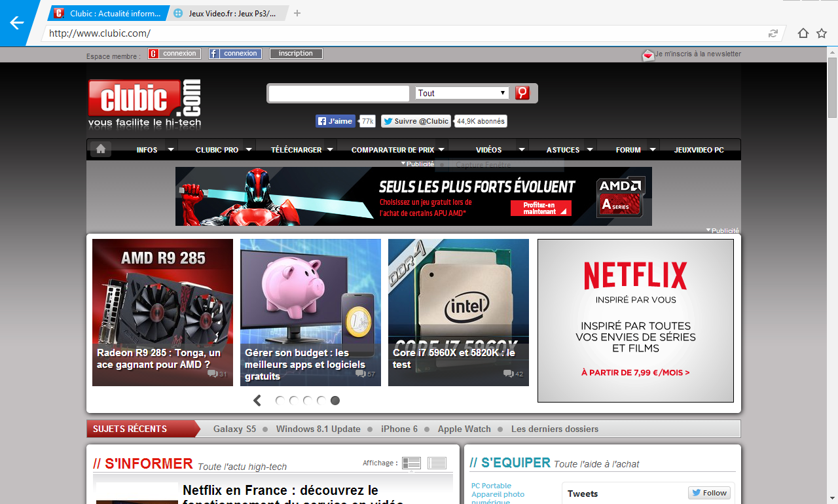The image size is (838, 504).
Task: Click the red search magnifier button
Action: [522, 93]
